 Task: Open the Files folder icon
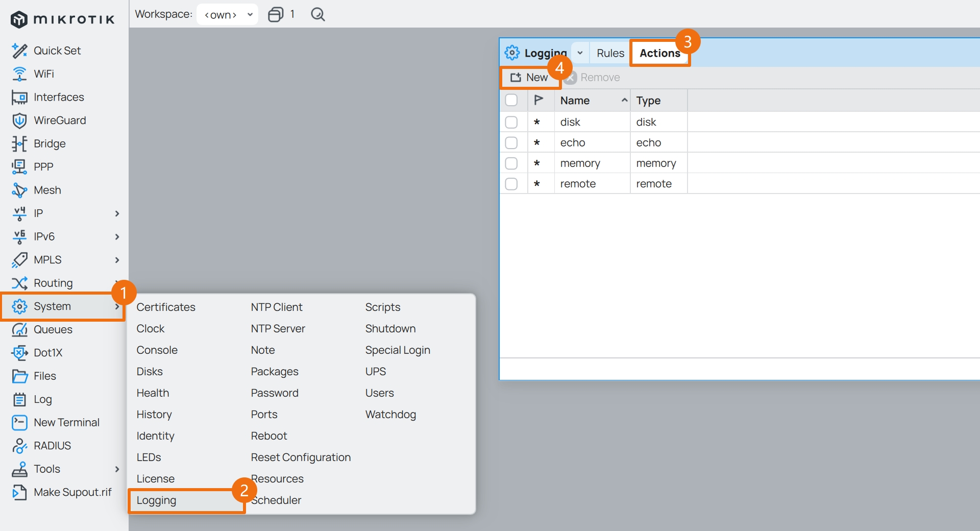click(19, 376)
